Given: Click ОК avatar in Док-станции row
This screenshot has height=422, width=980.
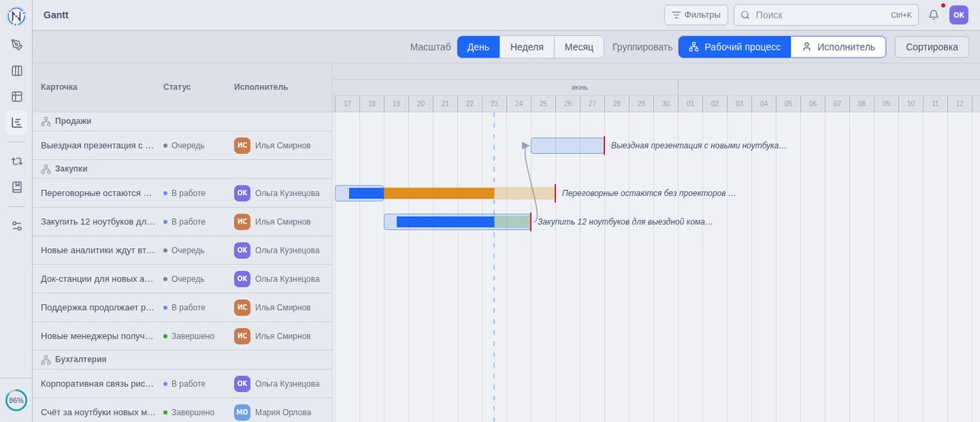Looking at the screenshot, I should (x=242, y=279).
